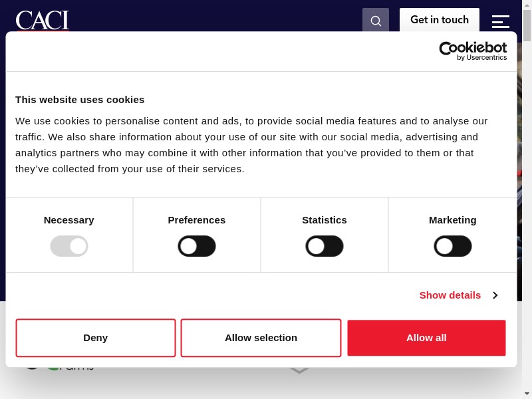The image size is (532, 399).
Task: Enable the Preferences cookies switch
Action: coord(197,246)
